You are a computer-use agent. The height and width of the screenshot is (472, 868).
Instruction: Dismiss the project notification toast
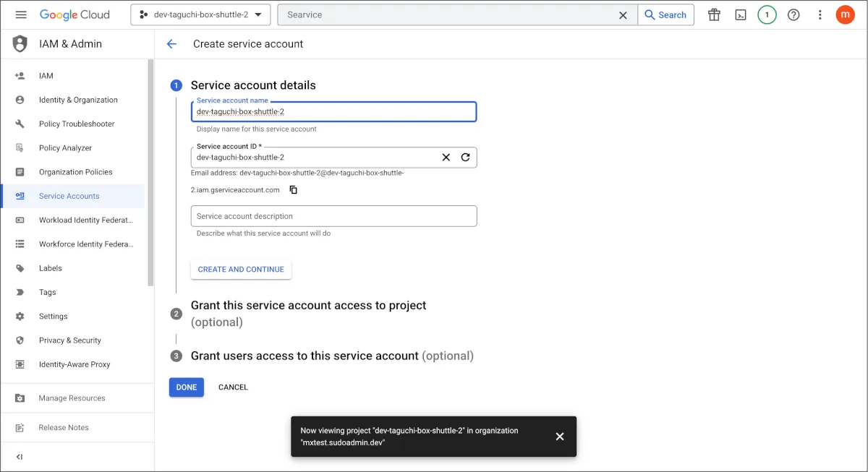[x=559, y=437]
